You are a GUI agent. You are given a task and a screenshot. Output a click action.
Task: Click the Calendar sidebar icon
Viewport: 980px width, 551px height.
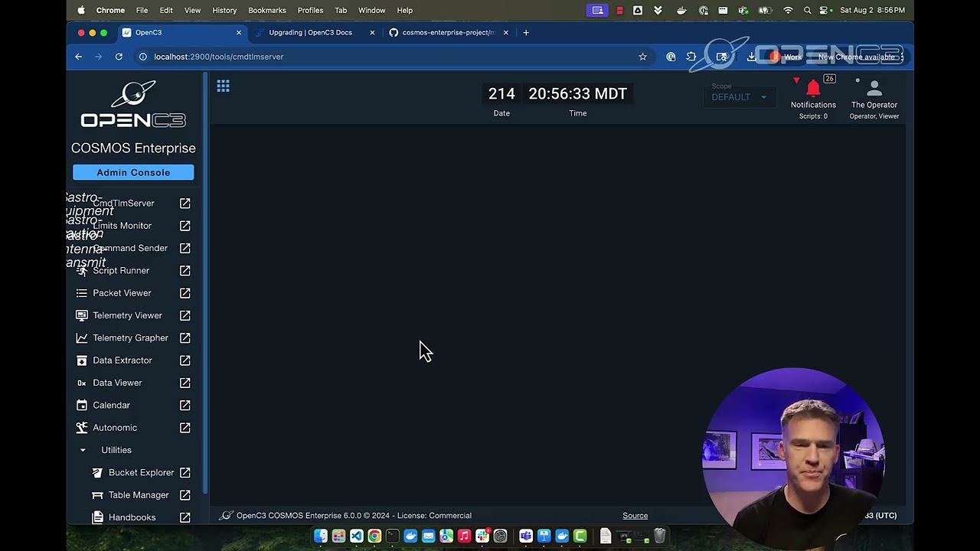(x=82, y=405)
